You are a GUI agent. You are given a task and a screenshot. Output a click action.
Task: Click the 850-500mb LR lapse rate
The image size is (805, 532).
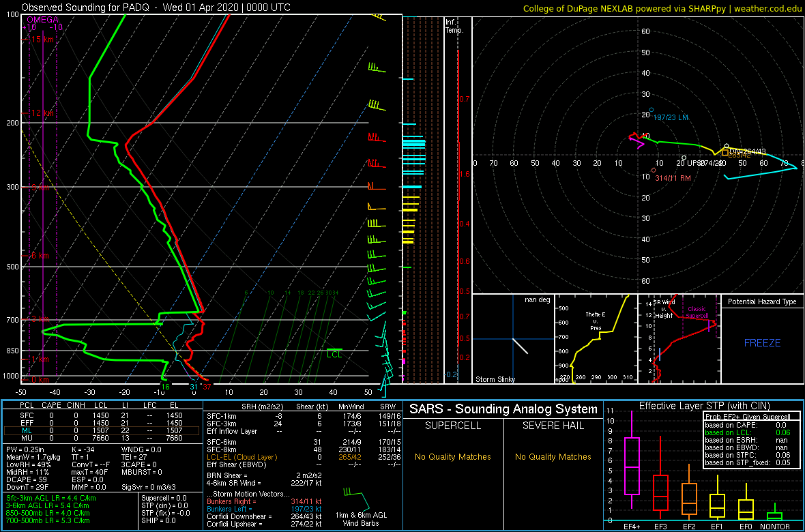pos(48,512)
